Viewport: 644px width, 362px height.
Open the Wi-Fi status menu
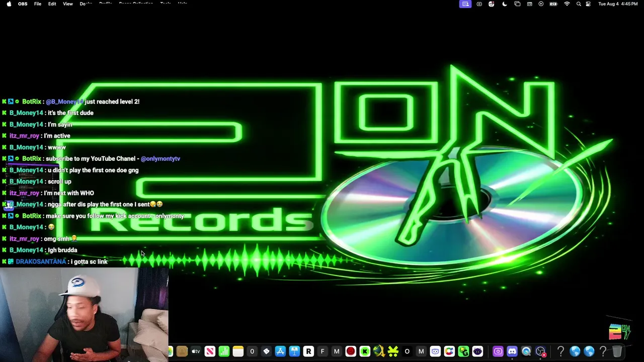tap(567, 4)
